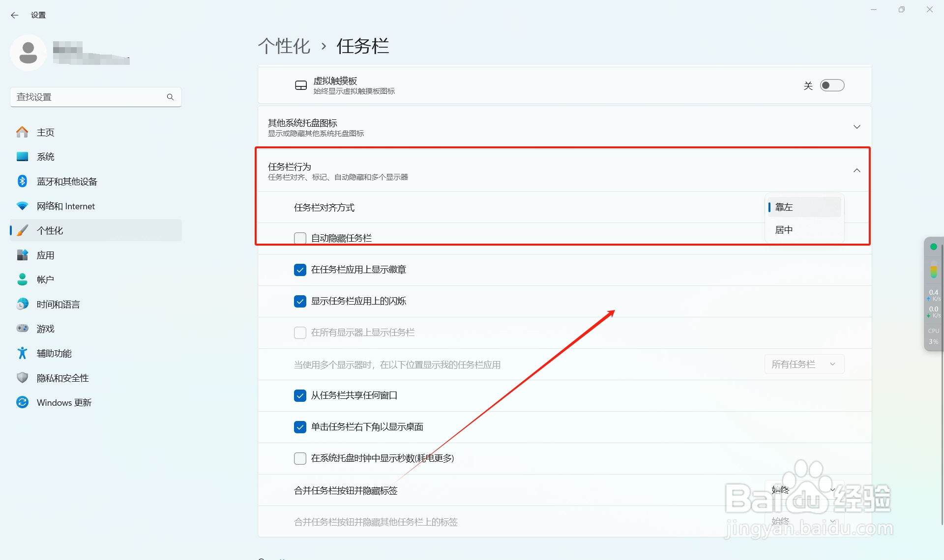The width and height of the screenshot is (944, 560).
Task: Open 网络和 Internet settings
Action: pyautogui.click(x=65, y=206)
